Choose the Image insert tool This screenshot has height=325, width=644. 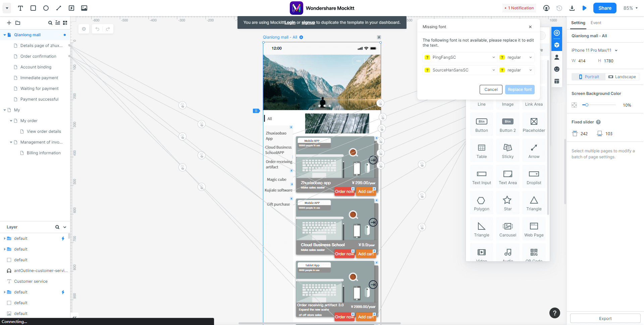[x=84, y=8]
